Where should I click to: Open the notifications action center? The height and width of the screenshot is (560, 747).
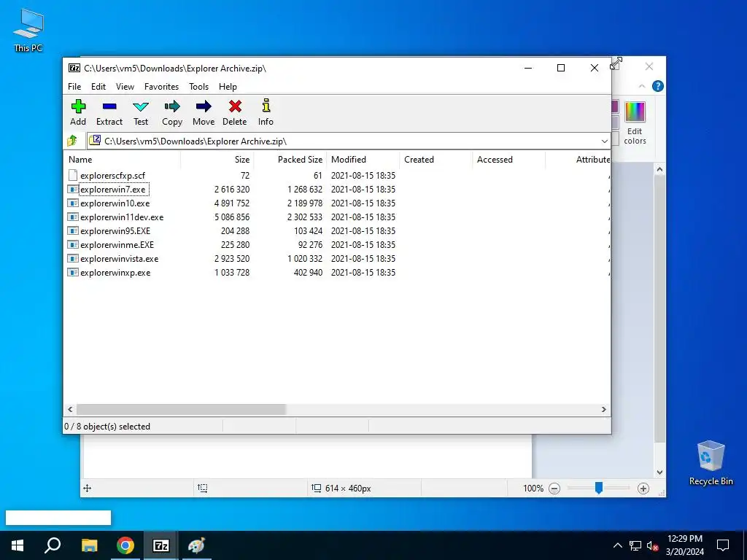(x=723, y=545)
